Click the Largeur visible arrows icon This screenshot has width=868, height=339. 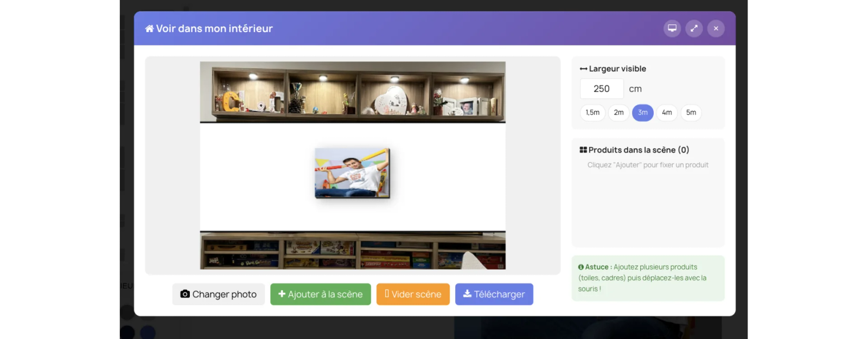(583, 69)
